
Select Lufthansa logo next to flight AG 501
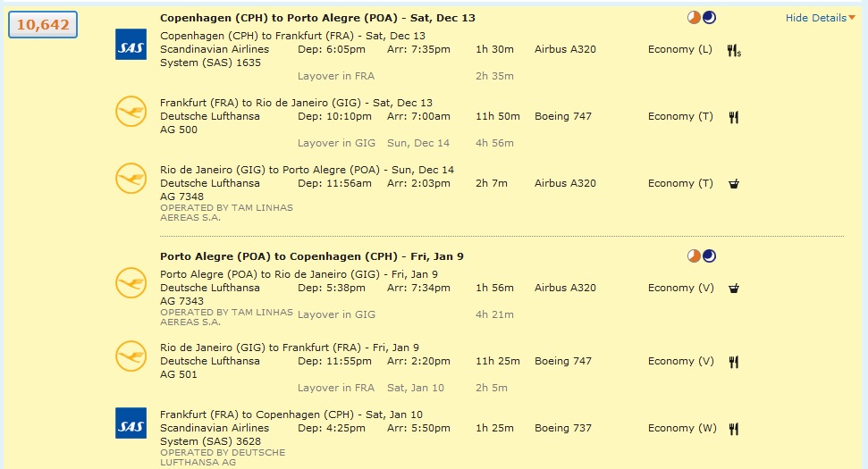point(131,356)
